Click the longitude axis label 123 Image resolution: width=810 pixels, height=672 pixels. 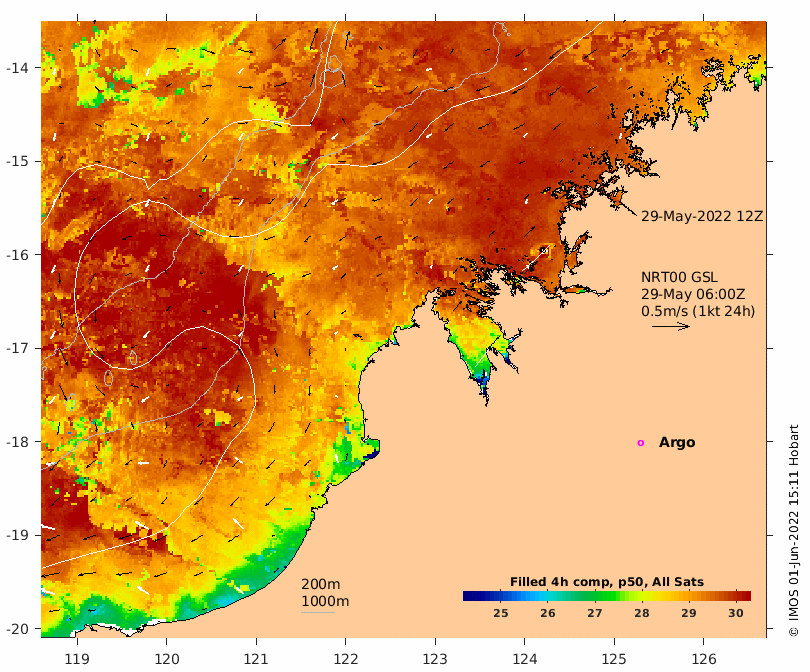click(x=435, y=659)
